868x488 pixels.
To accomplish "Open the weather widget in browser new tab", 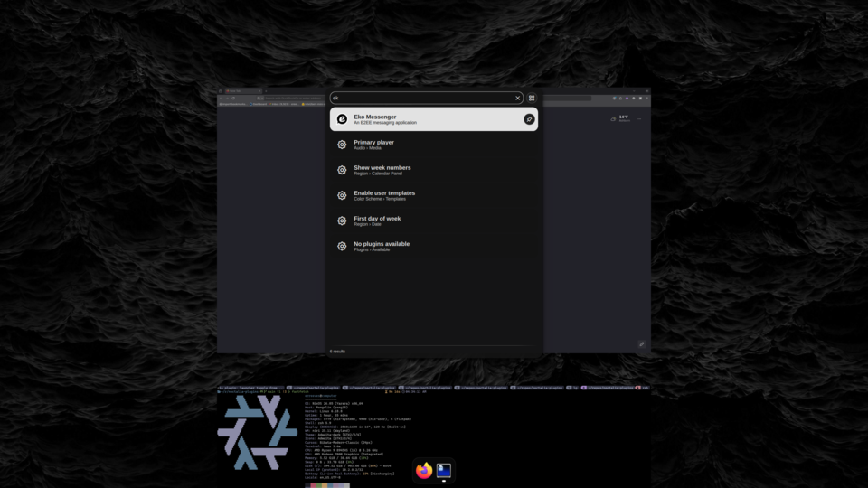I will 620,118.
